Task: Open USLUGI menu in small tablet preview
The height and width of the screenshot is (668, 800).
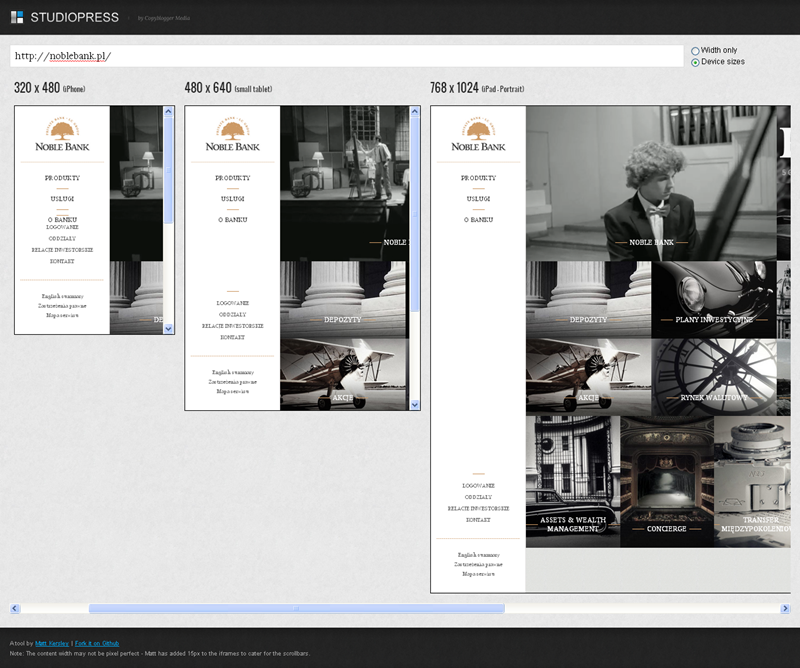Action: [232, 198]
